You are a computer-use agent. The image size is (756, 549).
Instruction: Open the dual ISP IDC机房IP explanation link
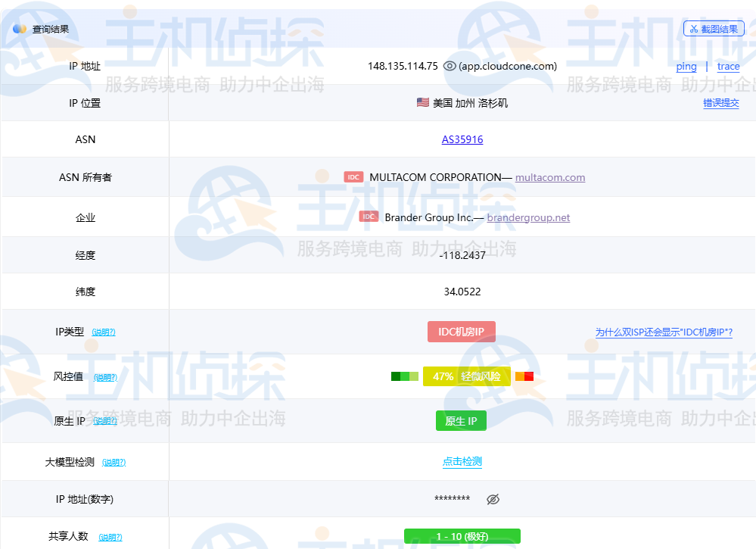[664, 332]
